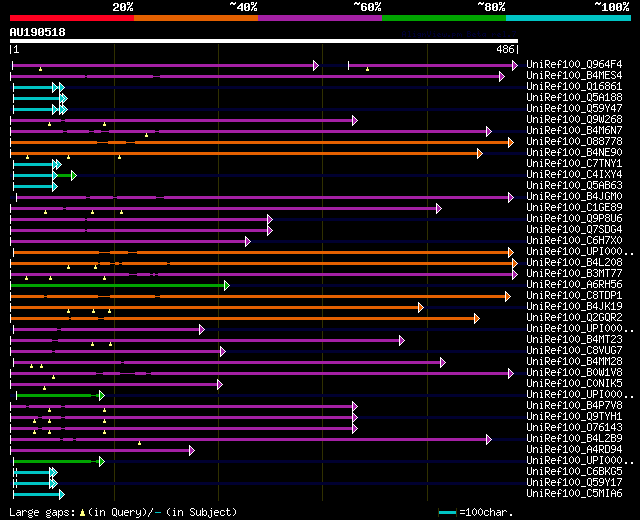Click the UniRef100_B3MT77 label

coord(574,273)
